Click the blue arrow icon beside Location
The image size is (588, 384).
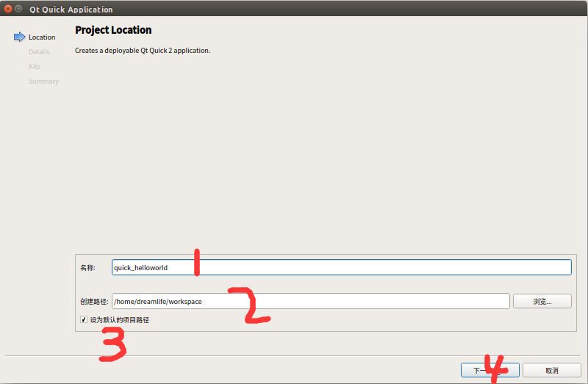pyautogui.click(x=20, y=37)
